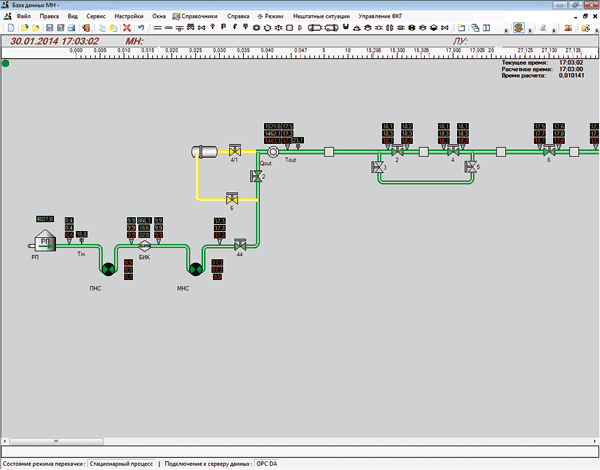Click the red X delete icon
The width and height of the screenshot is (600, 470).
127,28
